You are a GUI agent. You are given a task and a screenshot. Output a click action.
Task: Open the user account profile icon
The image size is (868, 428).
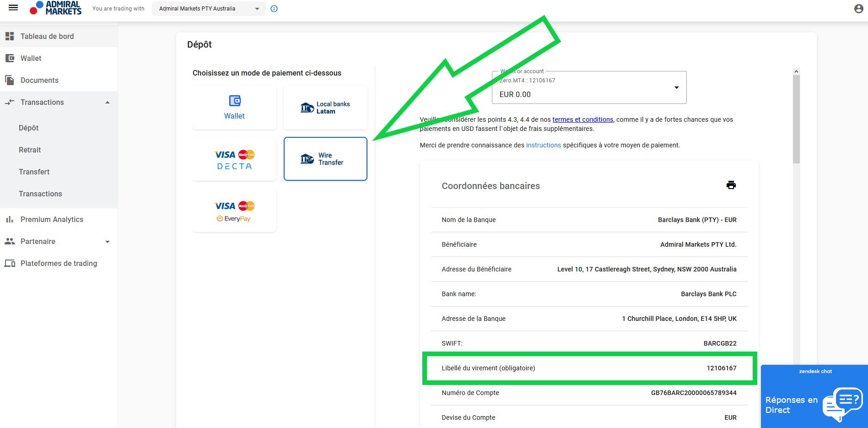click(x=859, y=9)
